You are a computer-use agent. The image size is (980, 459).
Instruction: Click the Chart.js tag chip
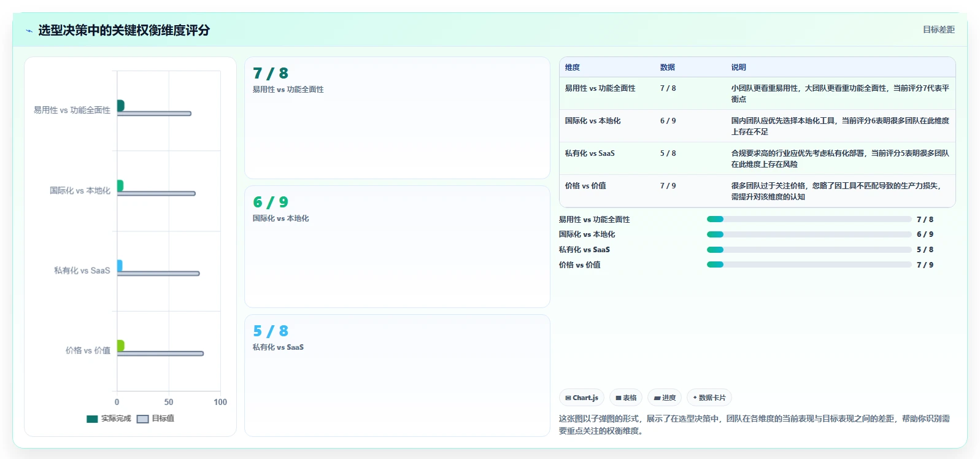[x=582, y=398]
